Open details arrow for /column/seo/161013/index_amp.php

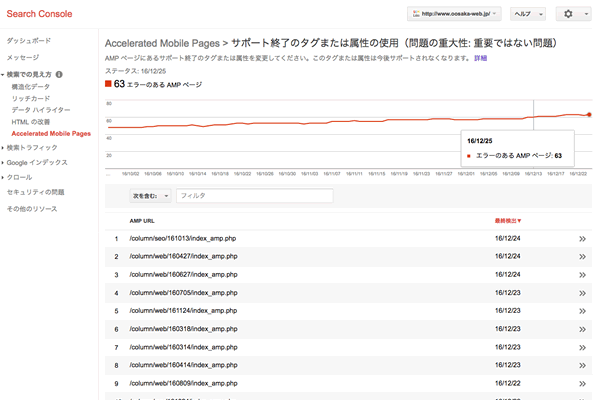pyautogui.click(x=582, y=239)
